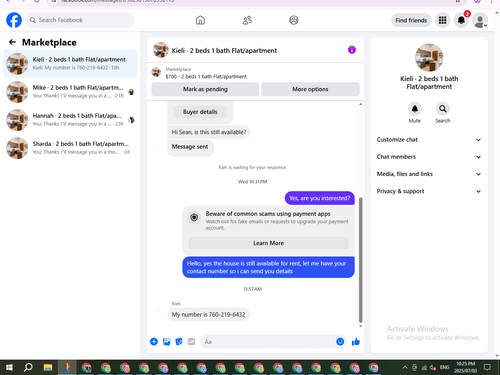The image size is (500, 375).
Task: Open emoji picker in message box
Action: pos(340,342)
